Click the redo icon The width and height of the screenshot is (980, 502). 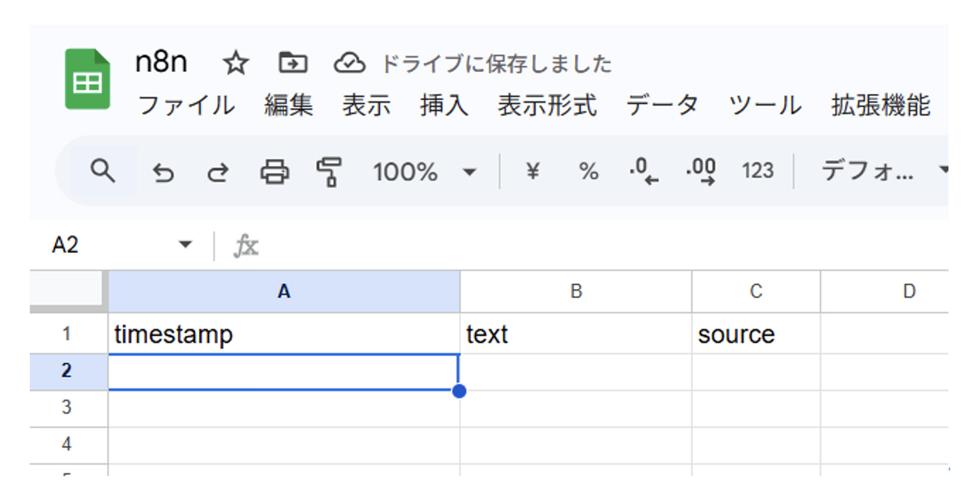pyautogui.click(x=217, y=172)
